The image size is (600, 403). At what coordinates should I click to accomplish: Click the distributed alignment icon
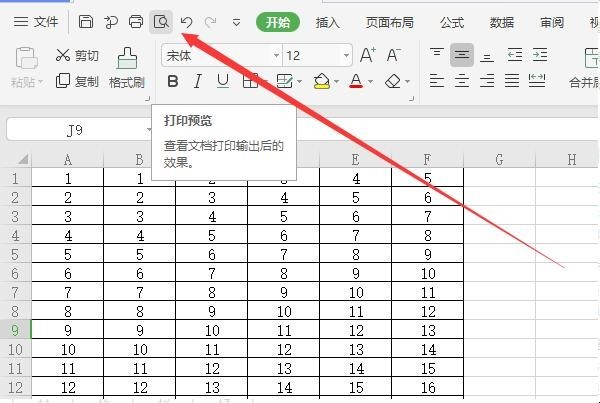537,81
